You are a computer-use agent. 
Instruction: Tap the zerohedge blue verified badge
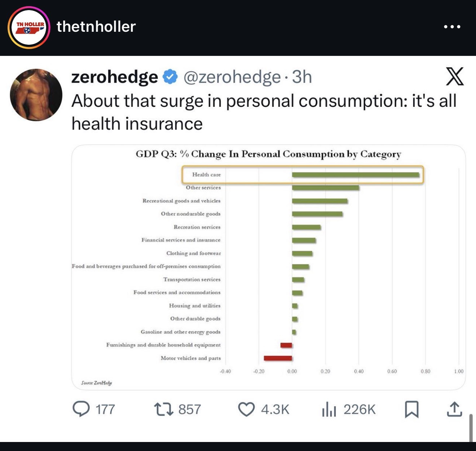point(170,77)
